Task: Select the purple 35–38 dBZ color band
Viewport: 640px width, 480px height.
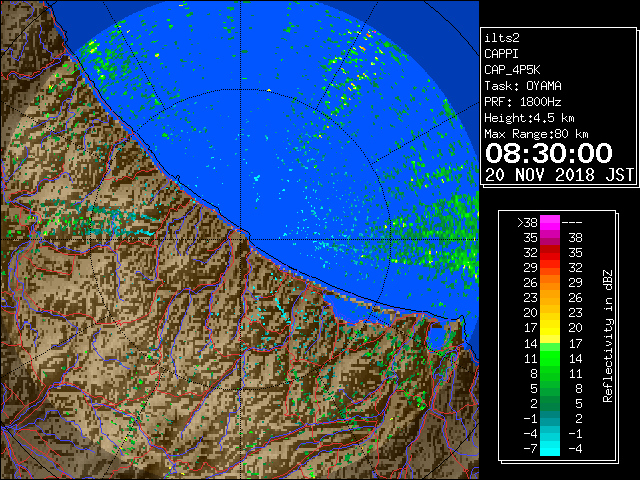Action: click(x=550, y=238)
